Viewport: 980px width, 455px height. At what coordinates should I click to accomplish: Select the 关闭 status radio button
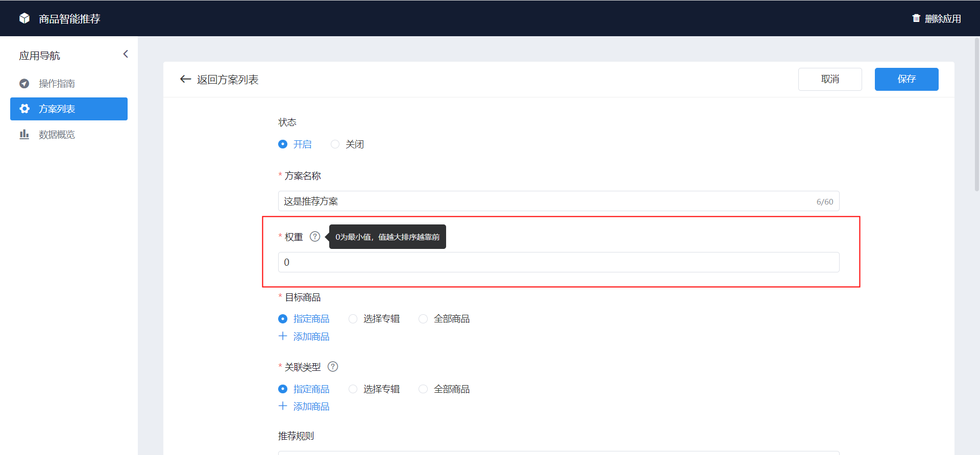[x=335, y=144]
